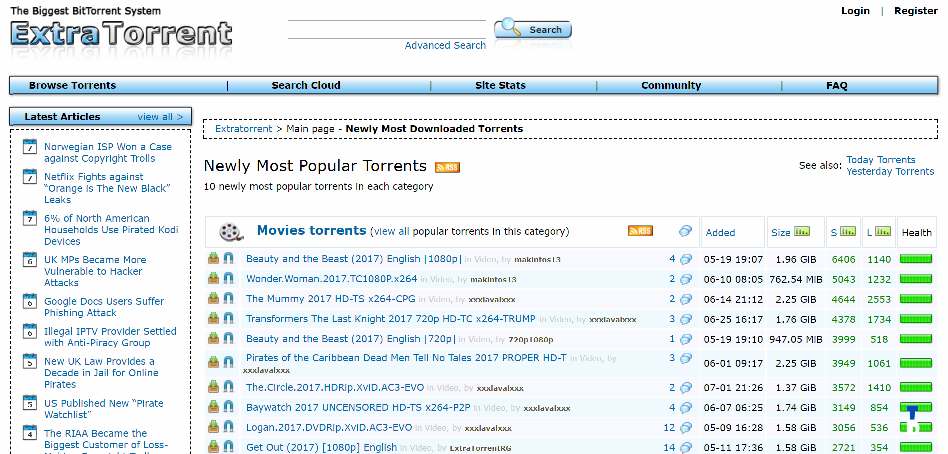Viewport: 948px width, 454px height.
Task: Click download icon for Beauty and the Beast 1080p
Action: (x=213, y=259)
